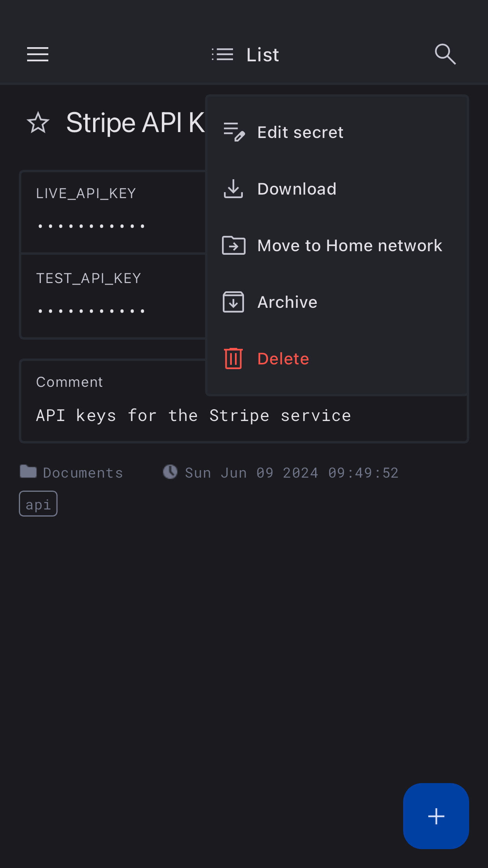Choose Archive from the menu
The width and height of the screenshot is (488, 868).
point(287,302)
